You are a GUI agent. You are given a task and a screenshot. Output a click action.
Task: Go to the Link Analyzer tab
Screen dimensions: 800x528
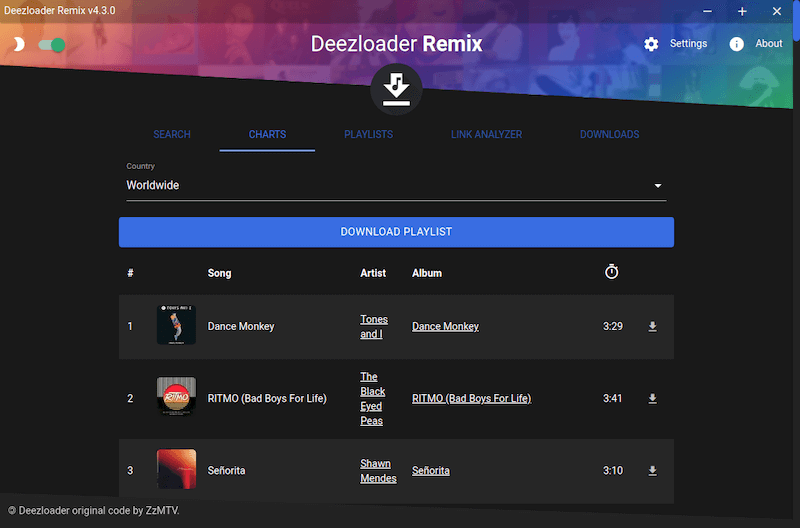486,135
